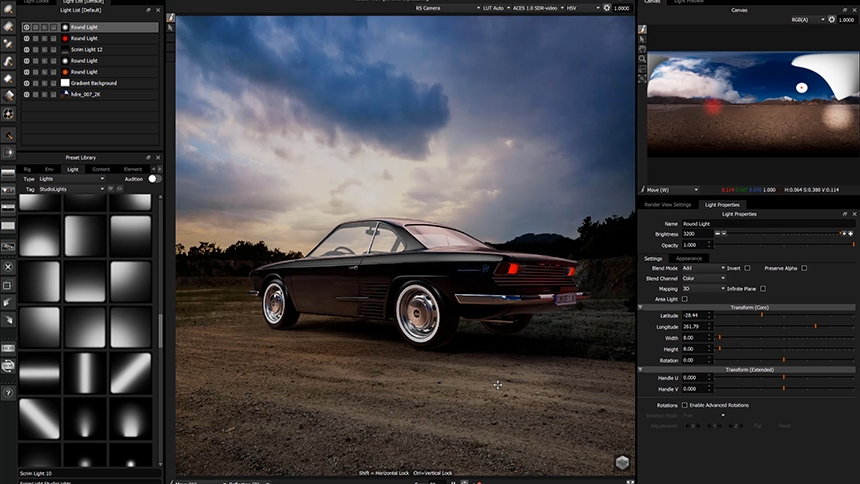Select the Gradient Background row in Light List

point(90,83)
